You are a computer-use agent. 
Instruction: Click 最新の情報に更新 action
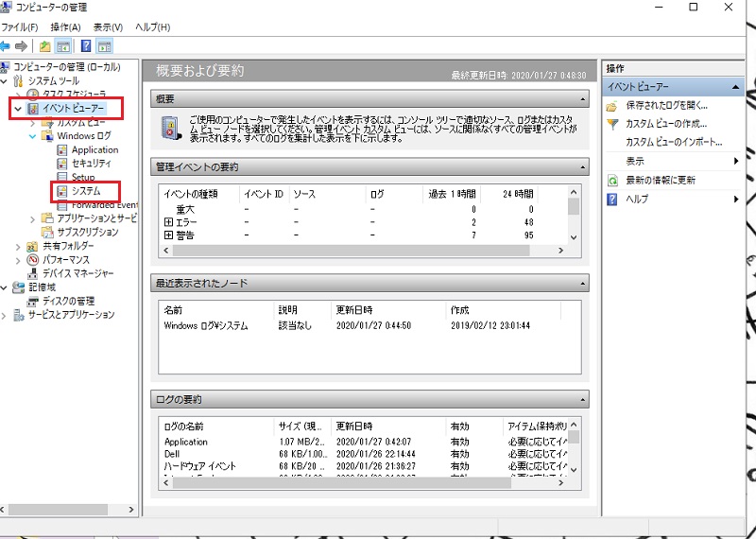661,180
